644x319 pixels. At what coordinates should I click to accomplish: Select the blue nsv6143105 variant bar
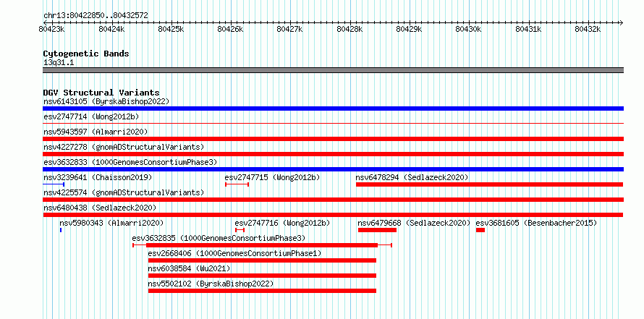333,109
